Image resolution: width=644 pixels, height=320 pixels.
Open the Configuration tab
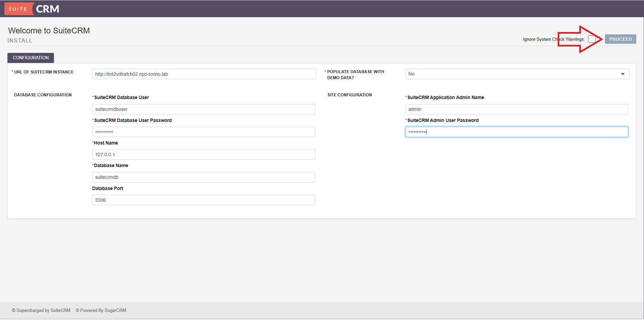pos(31,58)
